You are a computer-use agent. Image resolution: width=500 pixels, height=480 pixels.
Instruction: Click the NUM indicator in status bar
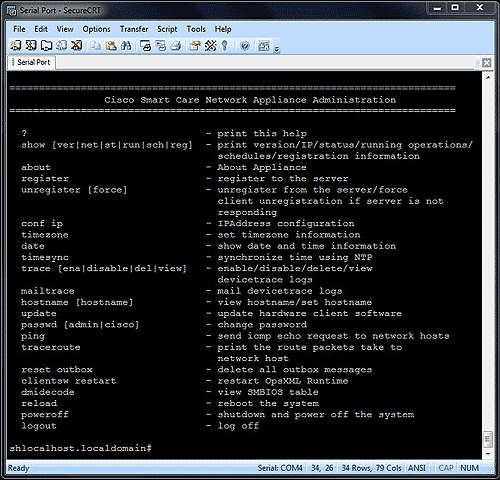click(469, 468)
